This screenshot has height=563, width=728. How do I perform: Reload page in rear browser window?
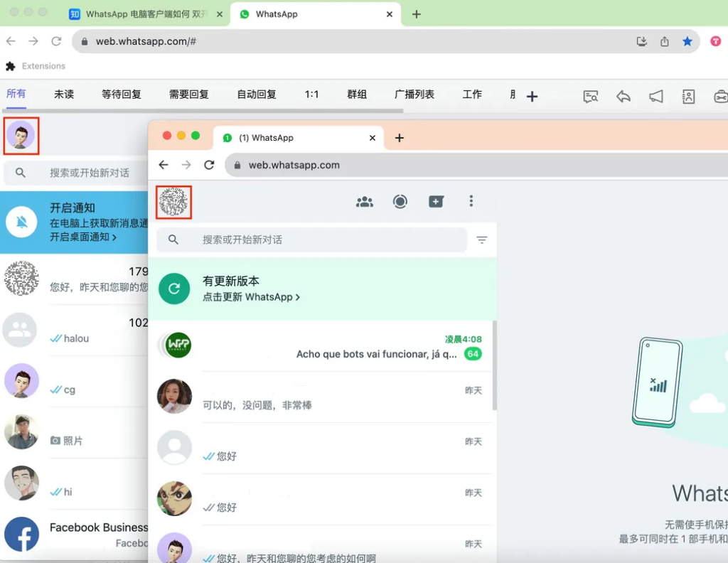[56, 41]
